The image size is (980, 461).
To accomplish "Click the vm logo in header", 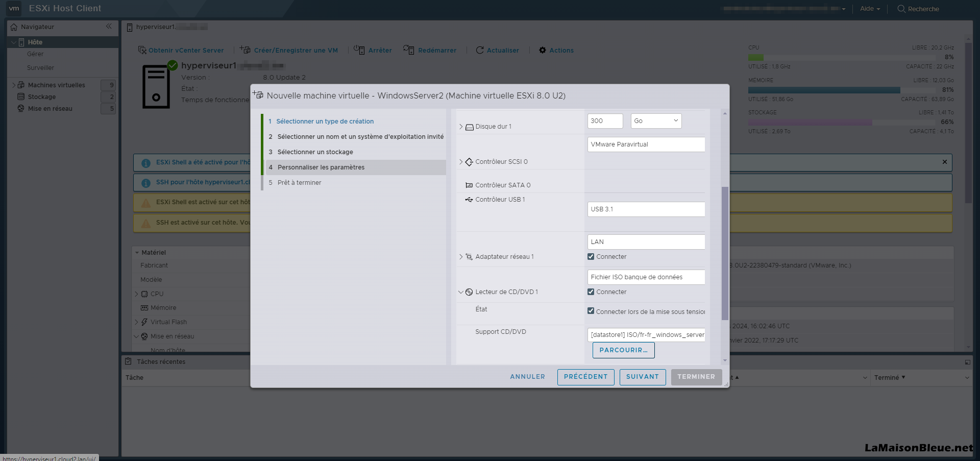I will coord(14,8).
